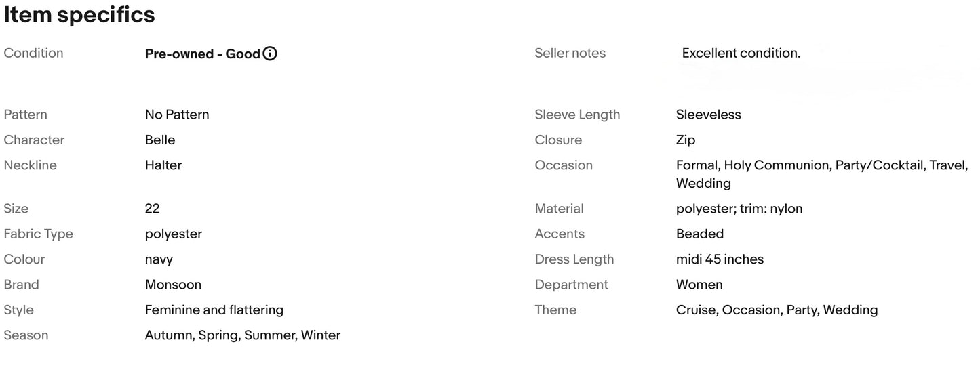Click the Autumn, Spring, Summer, Winter season value
This screenshot has width=980, height=374.
(243, 335)
